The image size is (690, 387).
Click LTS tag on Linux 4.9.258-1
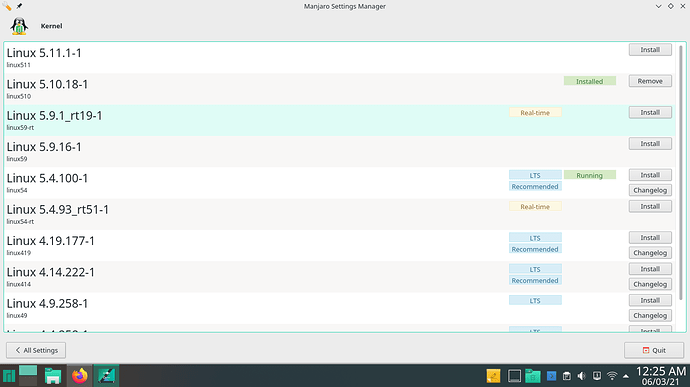pos(535,300)
